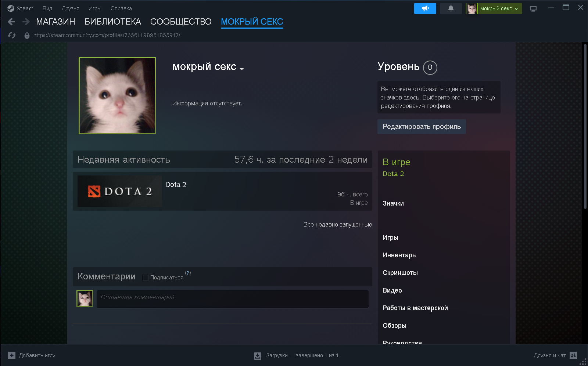Screen dimensions: 588x366
Task: Click the Dota 2 game banner
Action: [x=120, y=191]
